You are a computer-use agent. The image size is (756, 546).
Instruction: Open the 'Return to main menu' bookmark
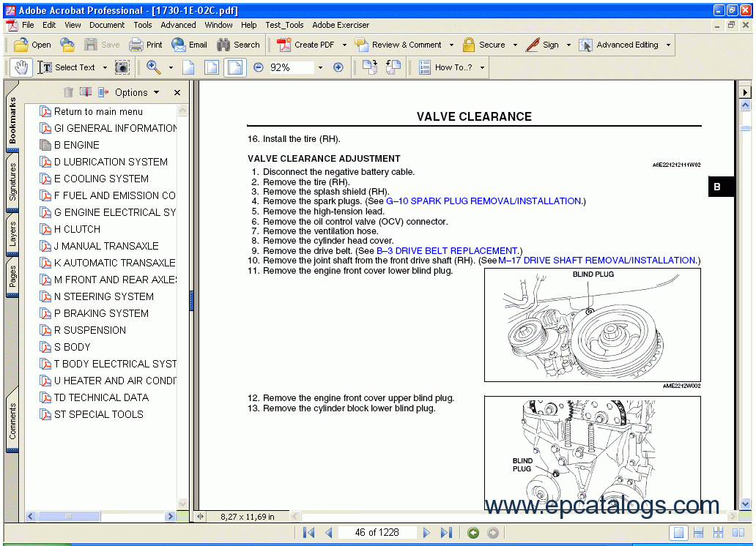pos(98,111)
